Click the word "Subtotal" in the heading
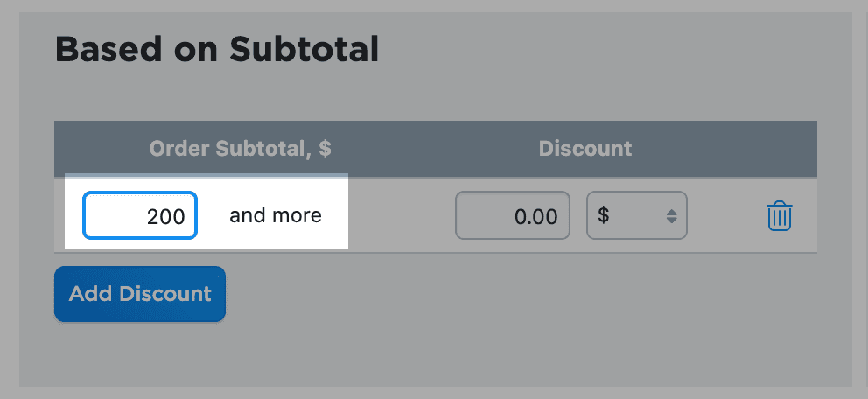The image size is (868, 399). (304, 50)
